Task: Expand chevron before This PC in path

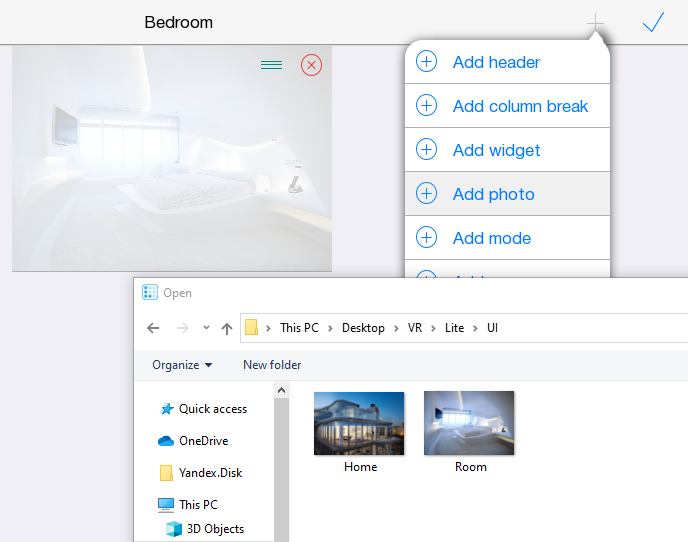Action: tap(268, 328)
